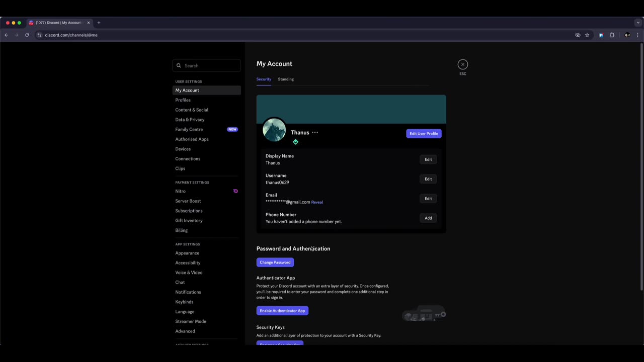Viewport: 644px width, 362px height.
Task: Click the settings page scrollbar
Action: 641,166
